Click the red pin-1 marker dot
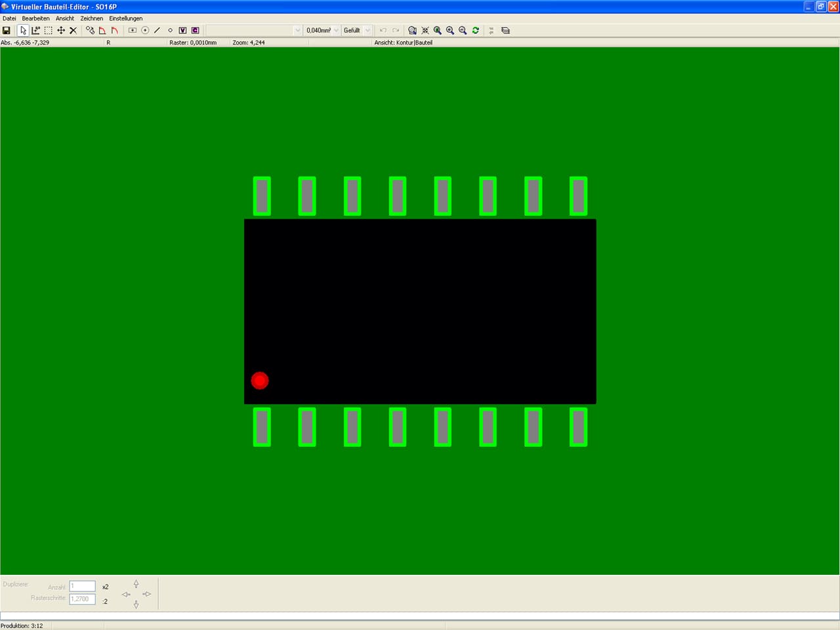The height and width of the screenshot is (630, 840). pyautogui.click(x=260, y=381)
